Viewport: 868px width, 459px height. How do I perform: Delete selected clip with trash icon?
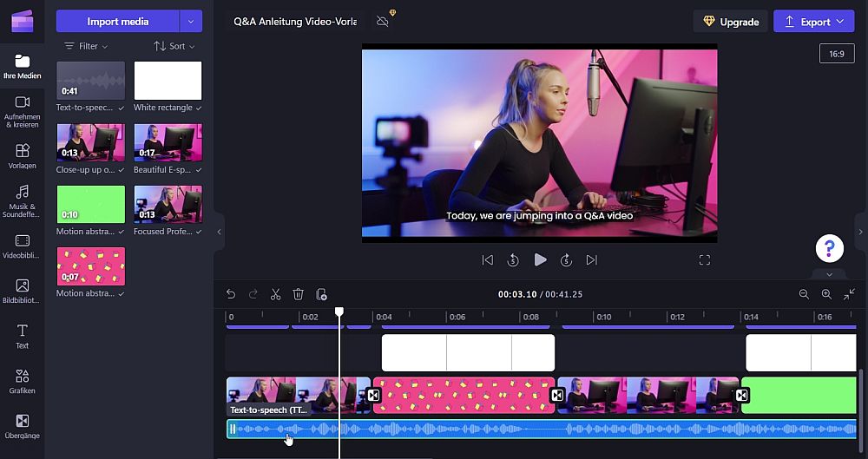pos(298,294)
